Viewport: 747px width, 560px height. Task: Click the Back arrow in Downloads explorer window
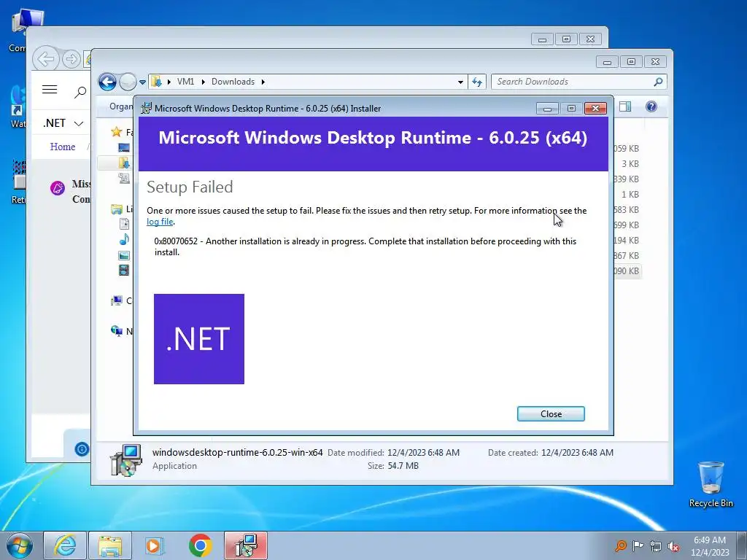[x=108, y=82]
